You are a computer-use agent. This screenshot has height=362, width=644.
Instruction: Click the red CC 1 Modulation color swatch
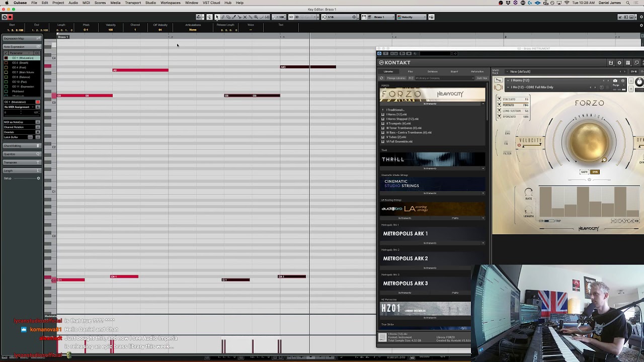pyautogui.click(x=37, y=102)
